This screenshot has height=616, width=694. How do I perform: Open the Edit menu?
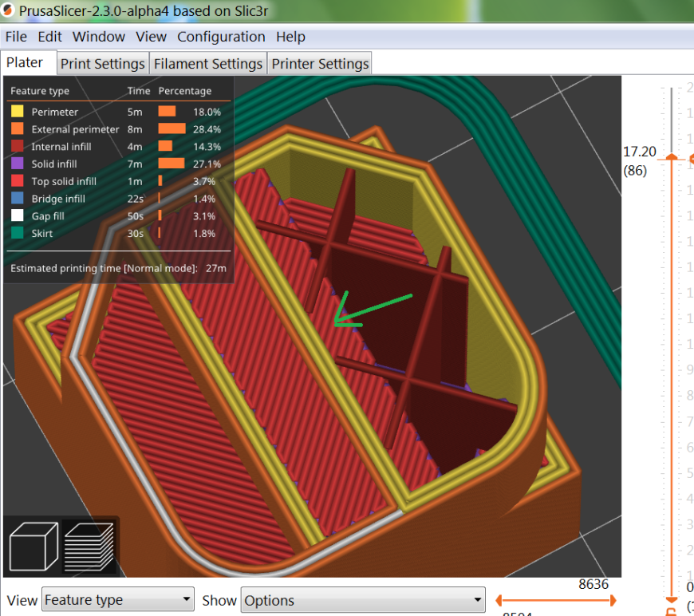tap(49, 37)
